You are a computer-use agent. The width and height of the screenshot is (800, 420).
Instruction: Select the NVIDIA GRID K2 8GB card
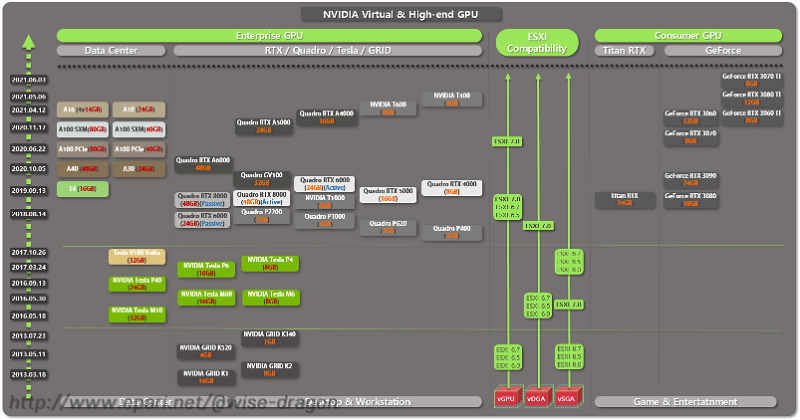click(x=269, y=369)
